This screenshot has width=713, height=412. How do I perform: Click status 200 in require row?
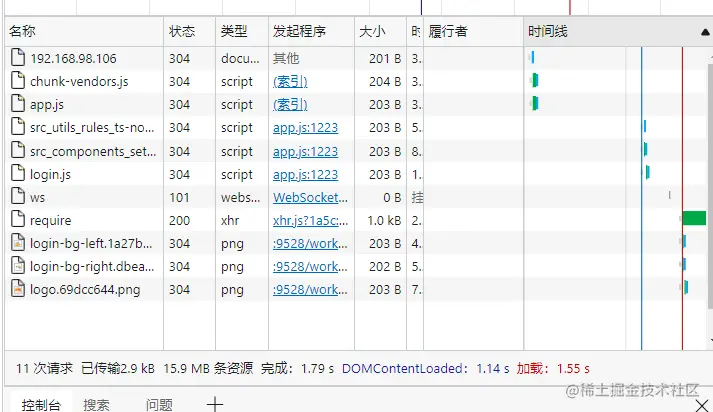coord(179,221)
